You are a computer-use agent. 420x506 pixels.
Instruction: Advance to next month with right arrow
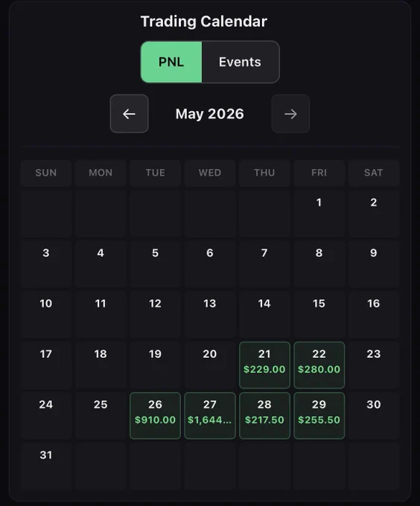290,114
